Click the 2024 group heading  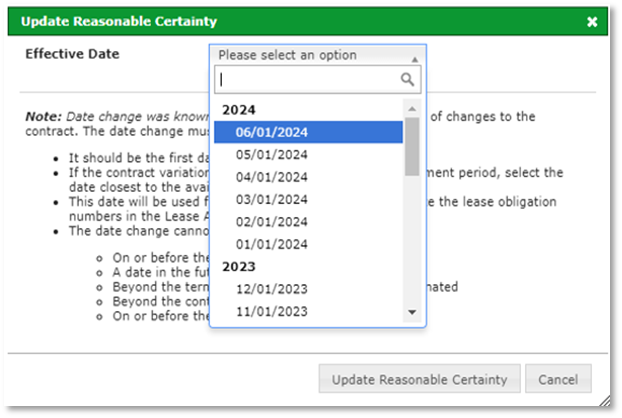tap(239, 110)
